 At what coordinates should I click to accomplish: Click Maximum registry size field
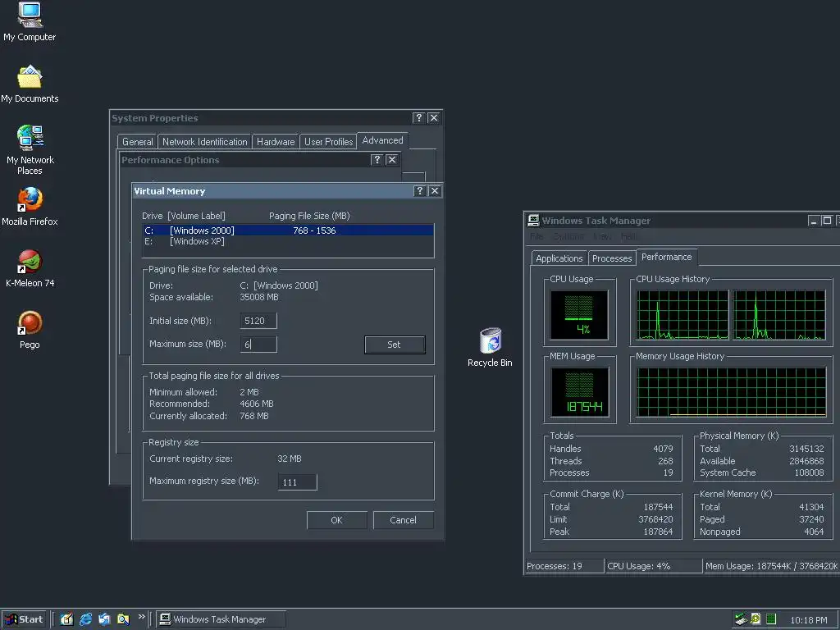point(297,482)
